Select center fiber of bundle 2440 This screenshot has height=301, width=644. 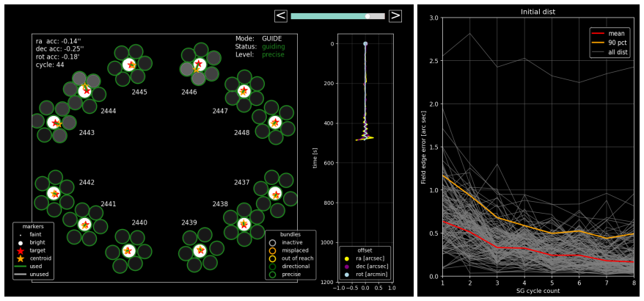click(x=128, y=250)
